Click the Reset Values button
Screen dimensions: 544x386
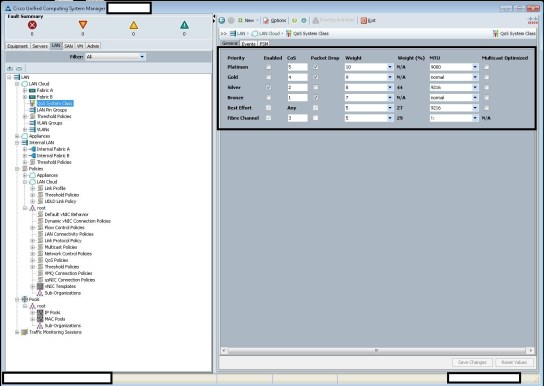coord(514,362)
